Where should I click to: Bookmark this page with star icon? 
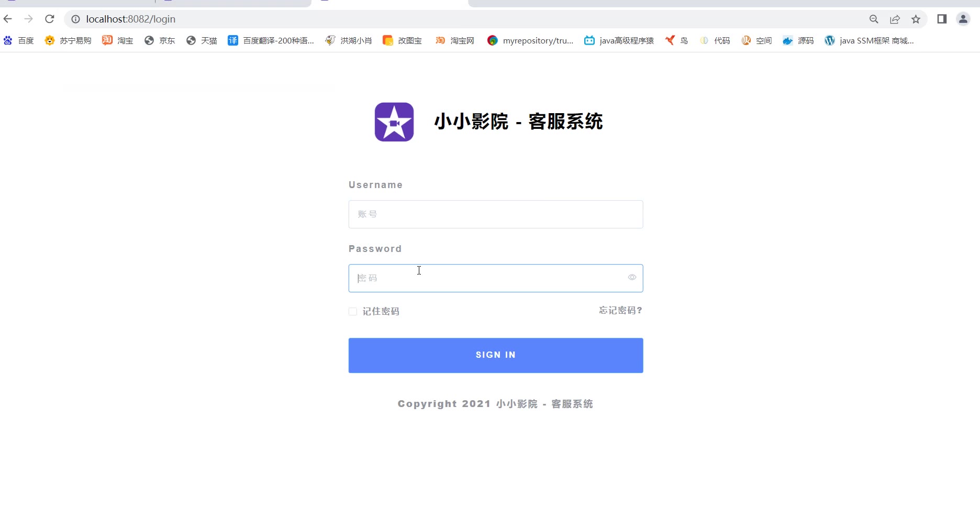(916, 19)
